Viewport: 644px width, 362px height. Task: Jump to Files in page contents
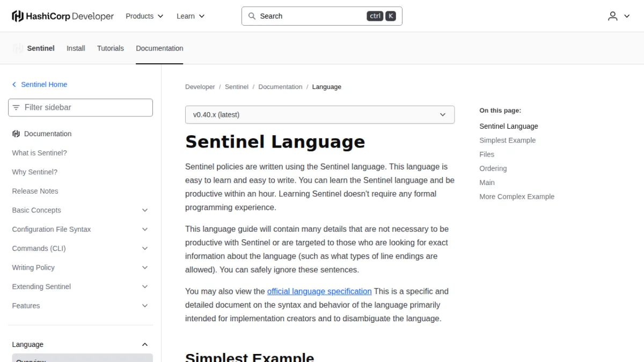487,154
